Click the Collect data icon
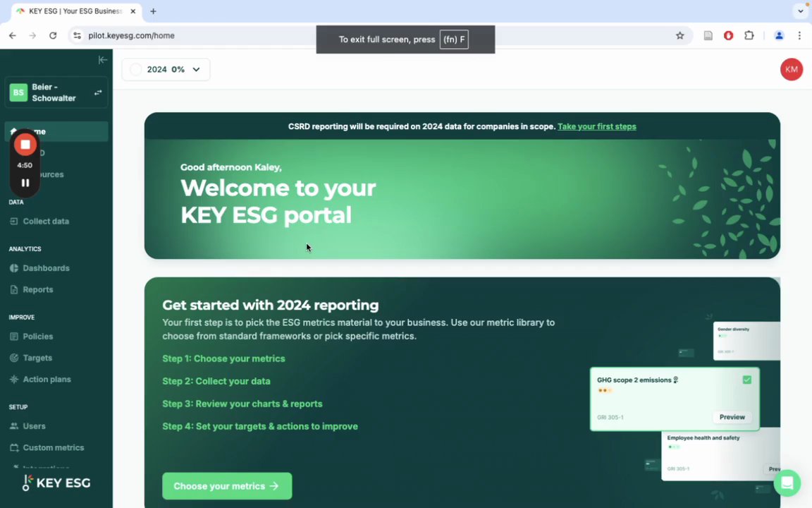Image resolution: width=812 pixels, height=508 pixels. [x=14, y=222]
